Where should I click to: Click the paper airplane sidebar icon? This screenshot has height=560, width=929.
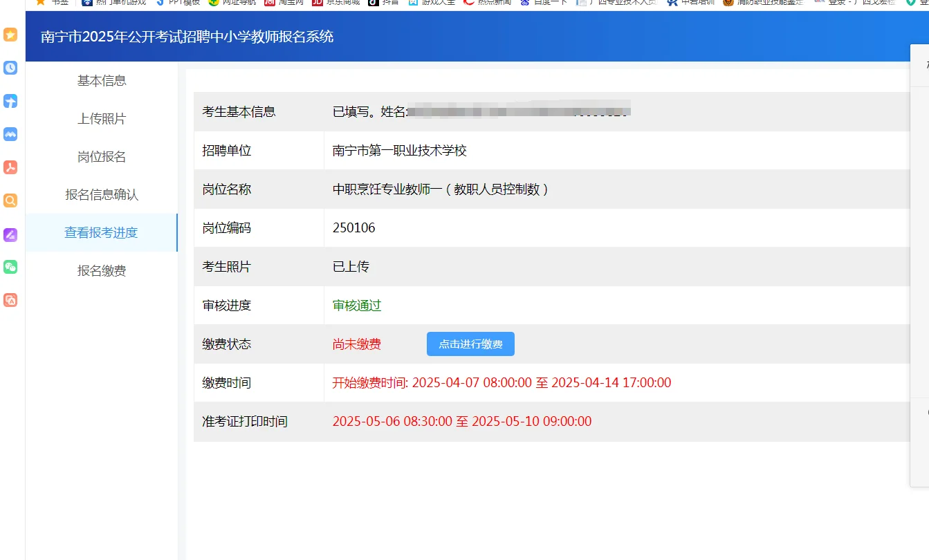(9, 101)
